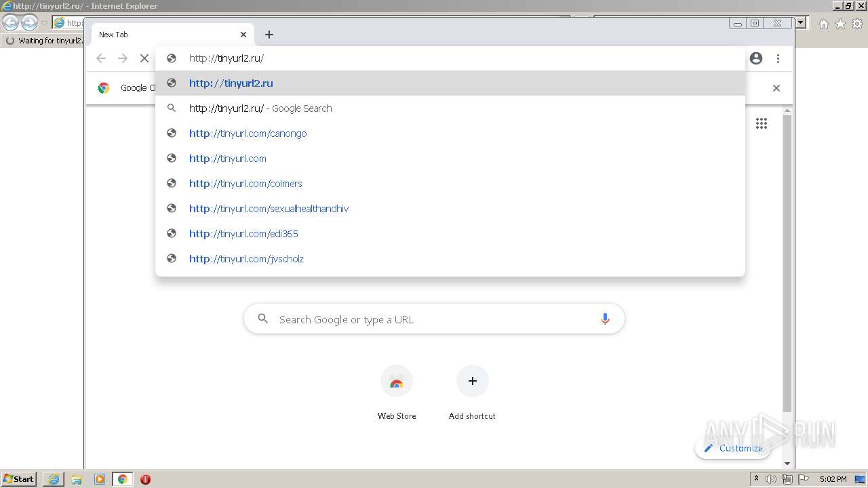Start voice search with microphone icon
Screen dimensions: 868x488
(605, 319)
